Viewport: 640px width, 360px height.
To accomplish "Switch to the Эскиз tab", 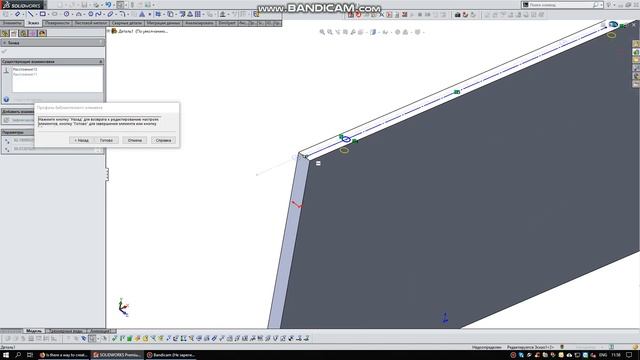I will tap(33, 23).
